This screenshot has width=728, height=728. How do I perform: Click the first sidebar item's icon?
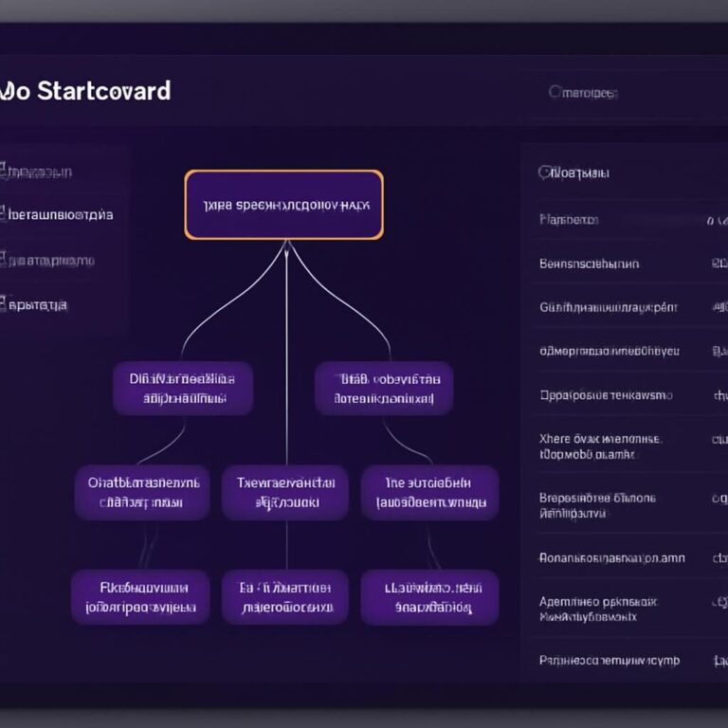pyautogui.click(x=3, y=171)
